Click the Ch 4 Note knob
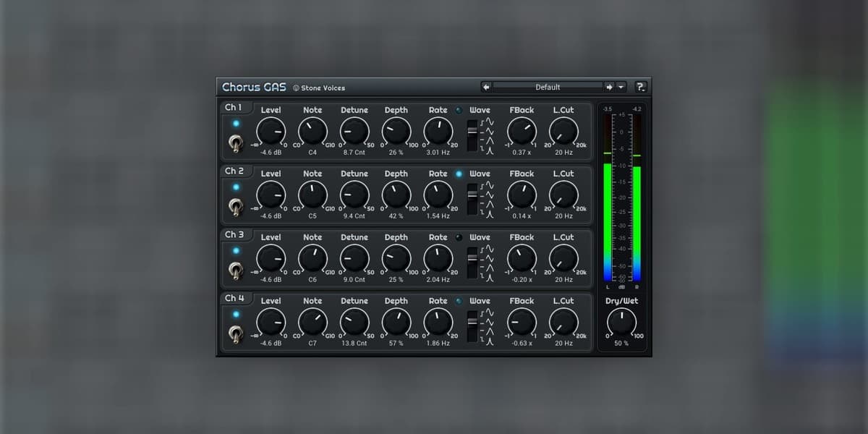Image resolution: width=868 pixels, height=434 pixels. click(312, 323)
